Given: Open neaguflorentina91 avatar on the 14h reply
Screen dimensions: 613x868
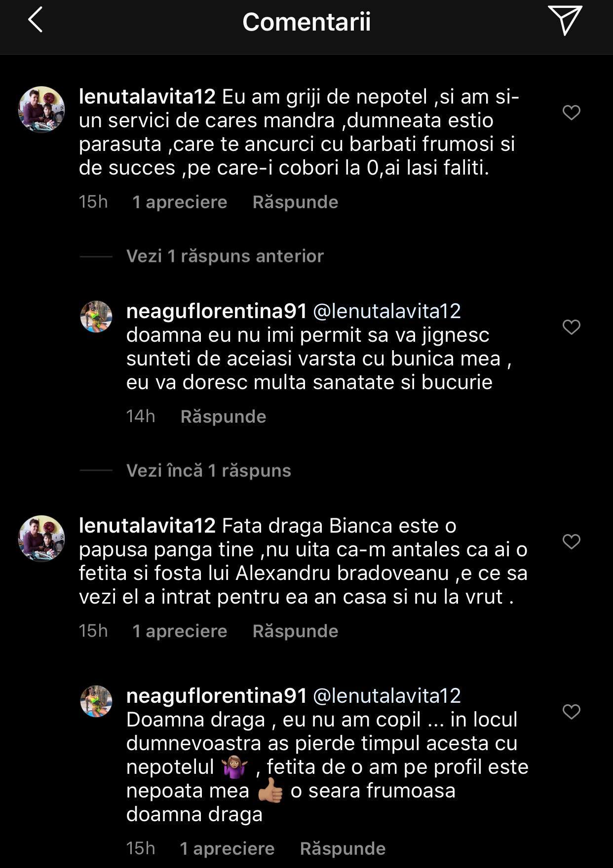Looking at the screenshot, I should (x=96, y=317).
